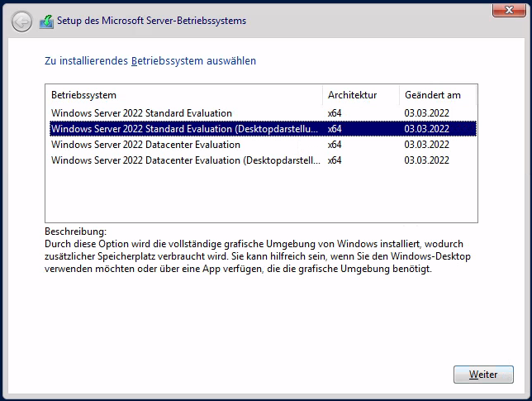
Task: Click the setup wizard icon beside the title
Action: (46, 21)
